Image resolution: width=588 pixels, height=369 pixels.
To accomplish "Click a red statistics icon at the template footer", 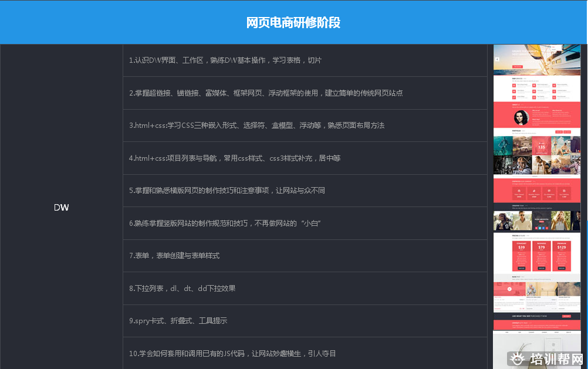I will pyautogui.click(x=519, y=190).
